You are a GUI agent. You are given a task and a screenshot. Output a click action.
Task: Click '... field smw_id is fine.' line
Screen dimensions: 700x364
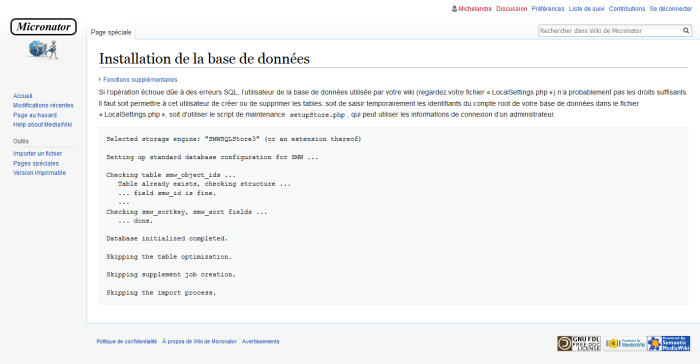[167, 193]
